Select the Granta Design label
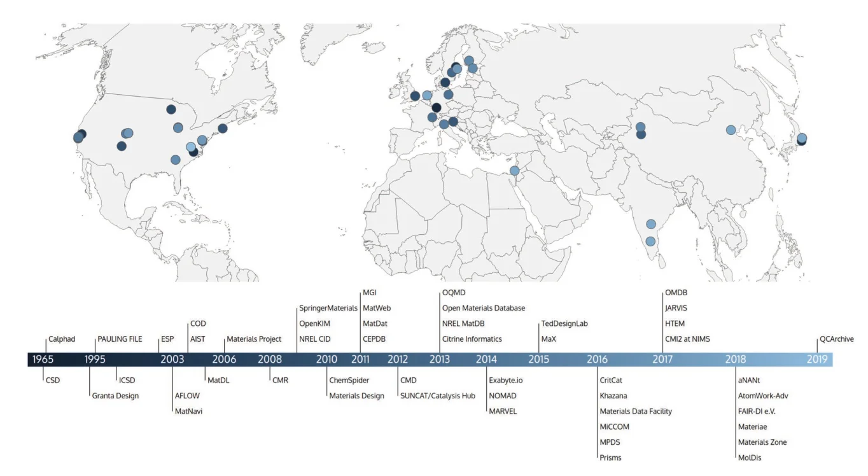This screenshot has height=476, width=868. 115,396
